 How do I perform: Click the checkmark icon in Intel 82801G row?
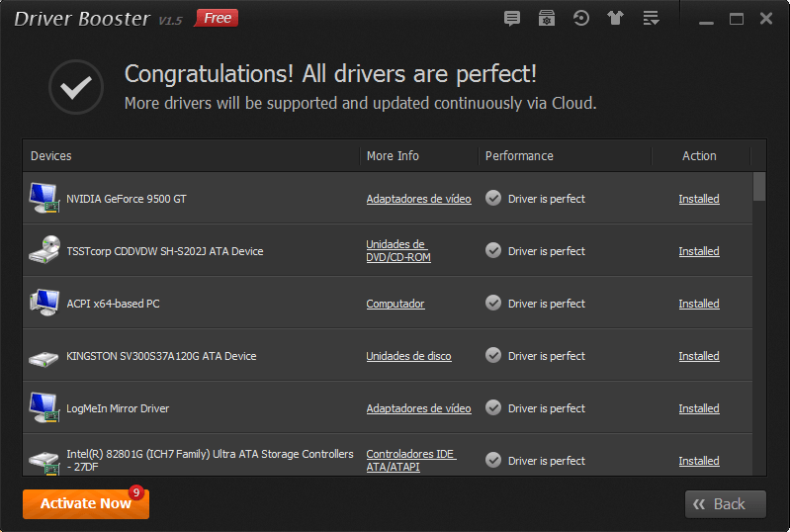[493, 460]
